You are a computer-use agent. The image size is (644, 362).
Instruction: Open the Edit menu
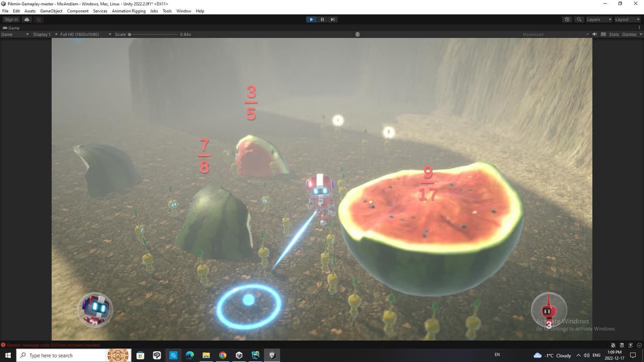pos(17,11)
